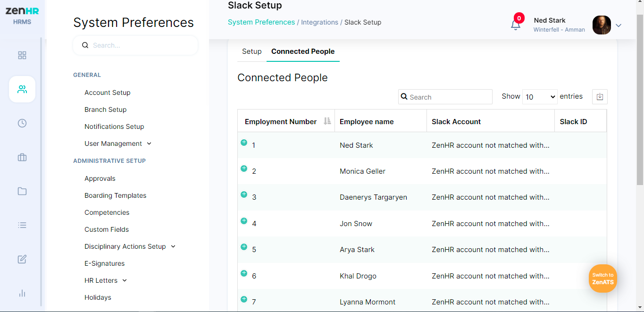
Task: Open the notifications bell icon
Action: coord(516,25)
